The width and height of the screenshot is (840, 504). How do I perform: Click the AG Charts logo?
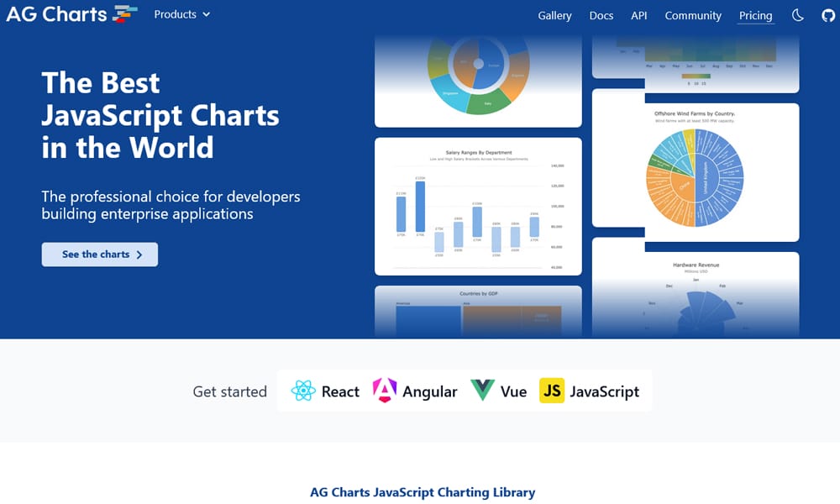pyautogui.click(x=59, y=14)
